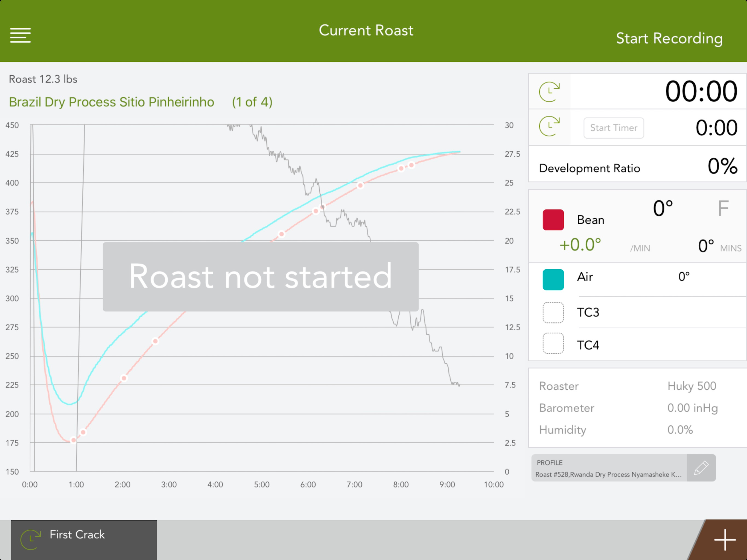The image size is (747, 560).
Task: Click the teal Air color swatch
Action: [553, 280]
